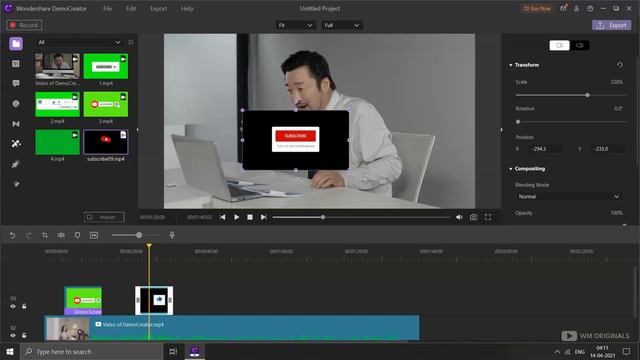Open the Blending Mode Normal dropdown
640x360 pixels.
click(x=569, y=197)
